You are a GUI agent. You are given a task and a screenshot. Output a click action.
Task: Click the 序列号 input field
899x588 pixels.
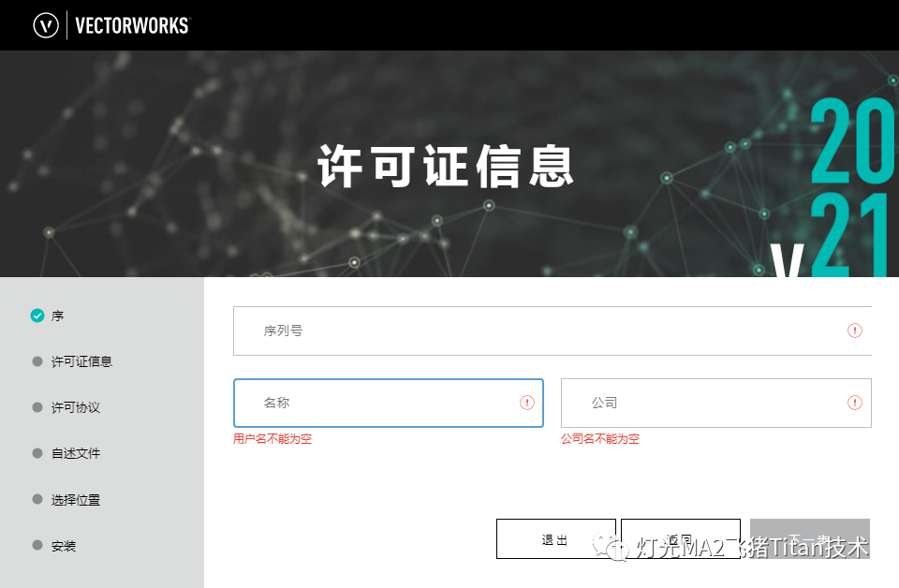pos(553,331)
